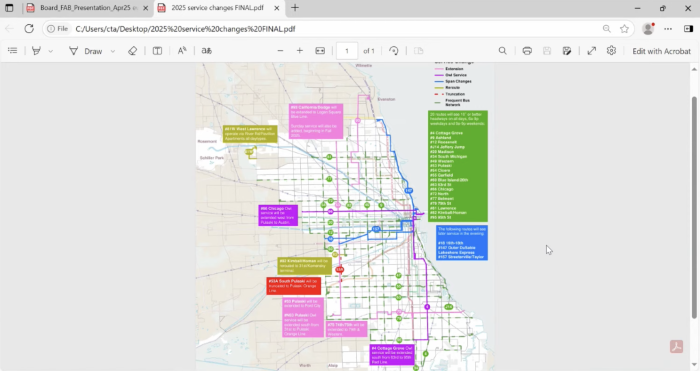The height and width of the screenshot is (371, 700).
Task: Open find in PDF search icon
Action: click(502, 51)
